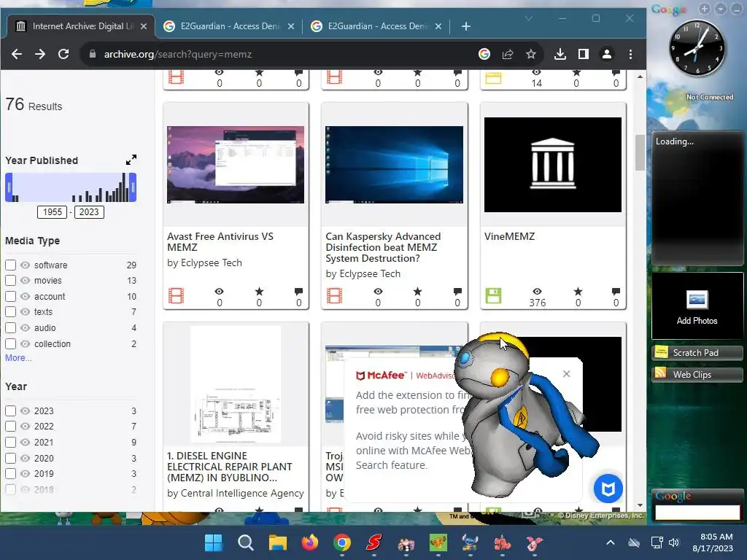Check the 2022 year checkbox

pyautogui.click(x=10, y=426)
